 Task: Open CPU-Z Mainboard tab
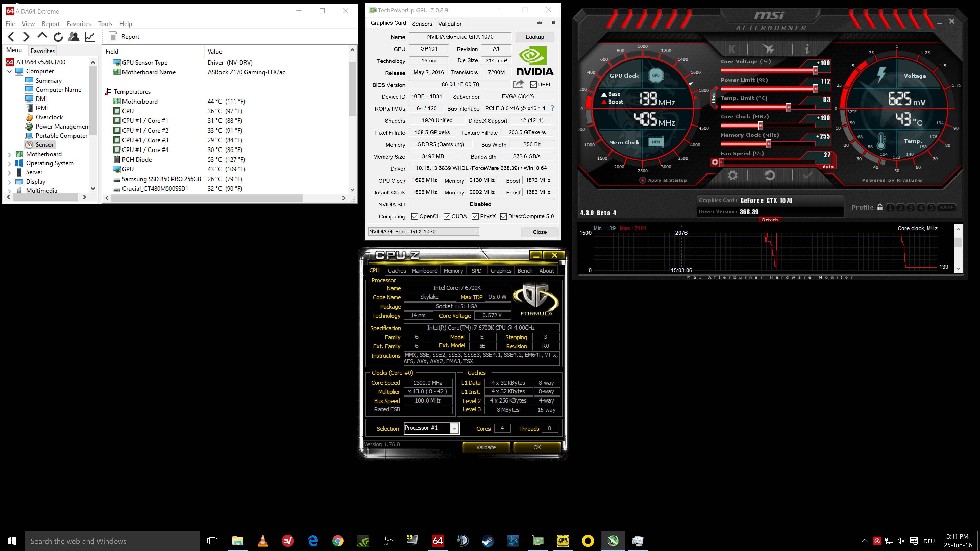point(425,271)
